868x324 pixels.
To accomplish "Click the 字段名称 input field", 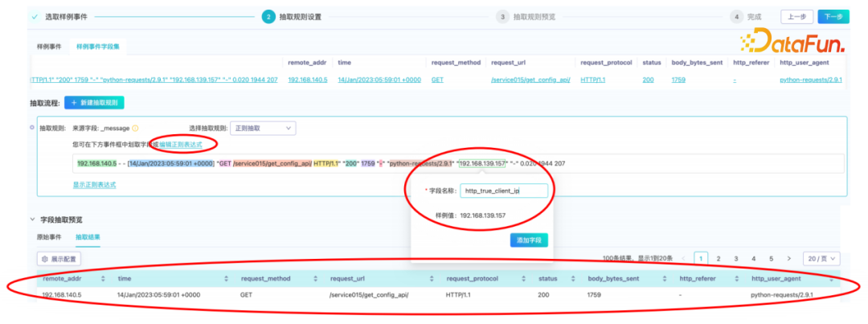I will (504, 191).
